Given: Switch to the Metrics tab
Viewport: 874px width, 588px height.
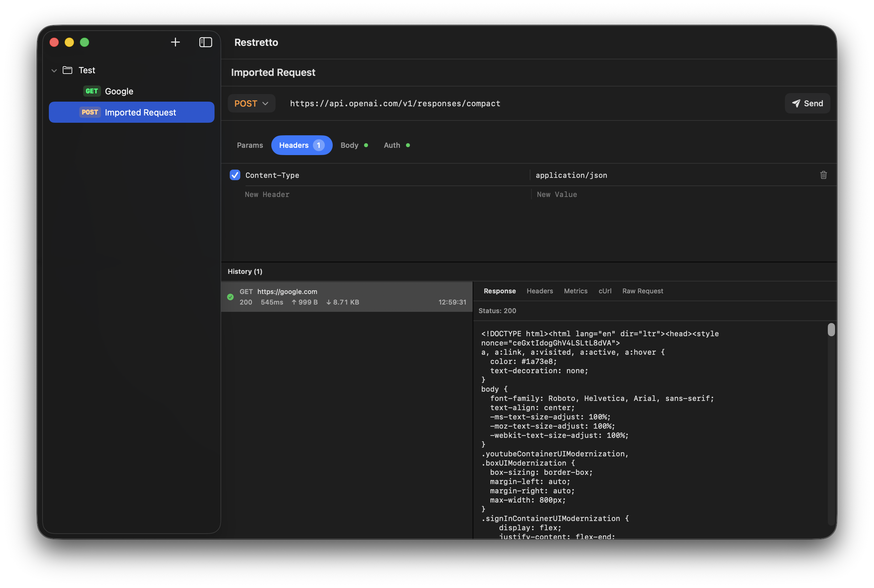Looking at the screenshot, I should click(x=575, y=291).
